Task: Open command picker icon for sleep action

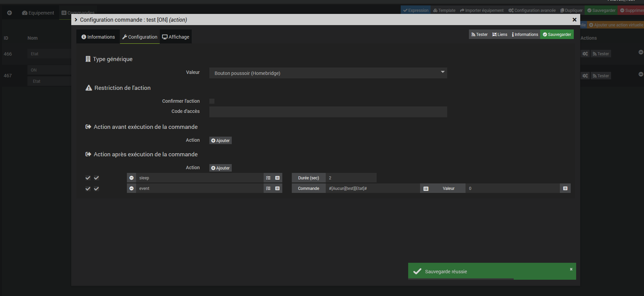Action: point(278,178)
